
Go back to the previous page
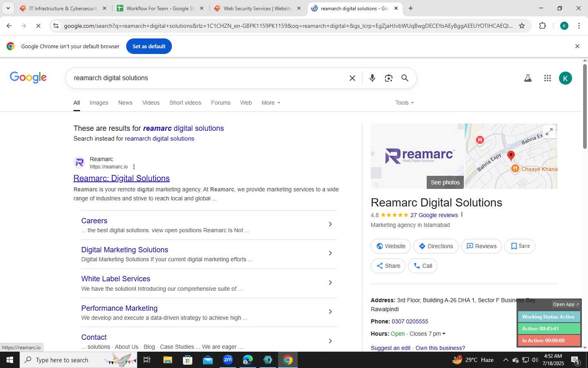coord(9,26)
